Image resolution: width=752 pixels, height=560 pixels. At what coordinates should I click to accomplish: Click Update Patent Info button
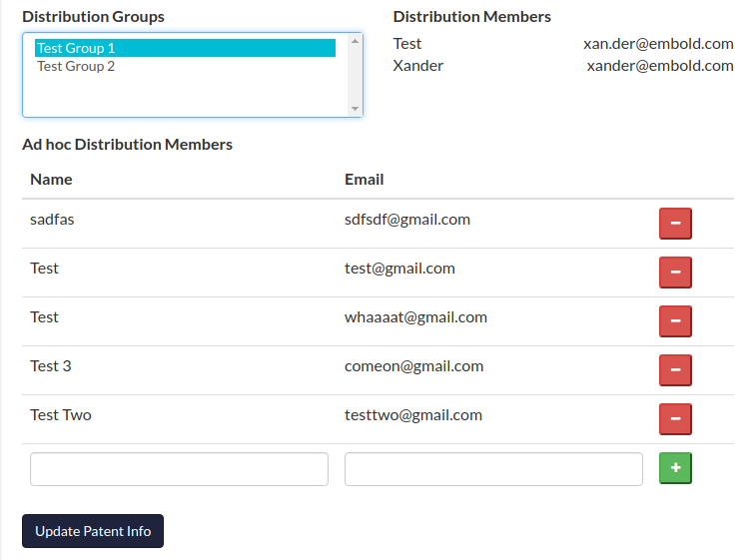(93, 531)
